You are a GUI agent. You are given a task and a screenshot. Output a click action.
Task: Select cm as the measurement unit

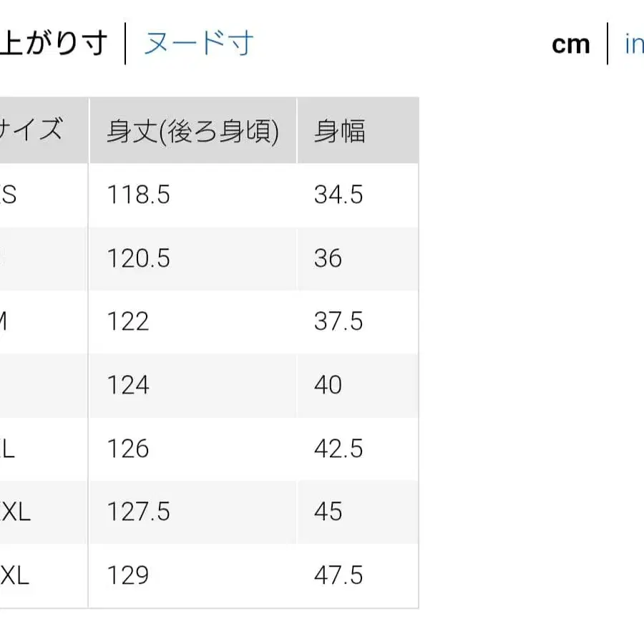point(570,43)
